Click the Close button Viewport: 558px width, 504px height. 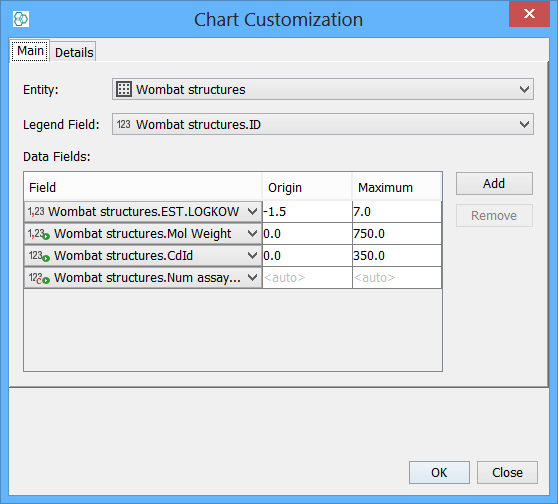pyautogui.click(x=507, y=472)
